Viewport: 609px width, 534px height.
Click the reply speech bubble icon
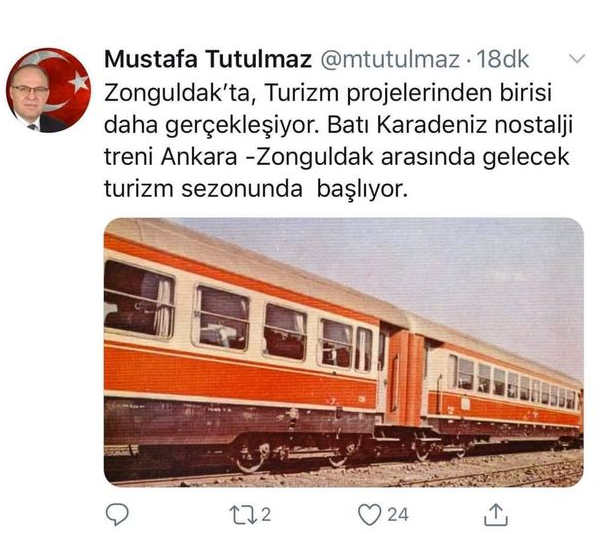117,514
